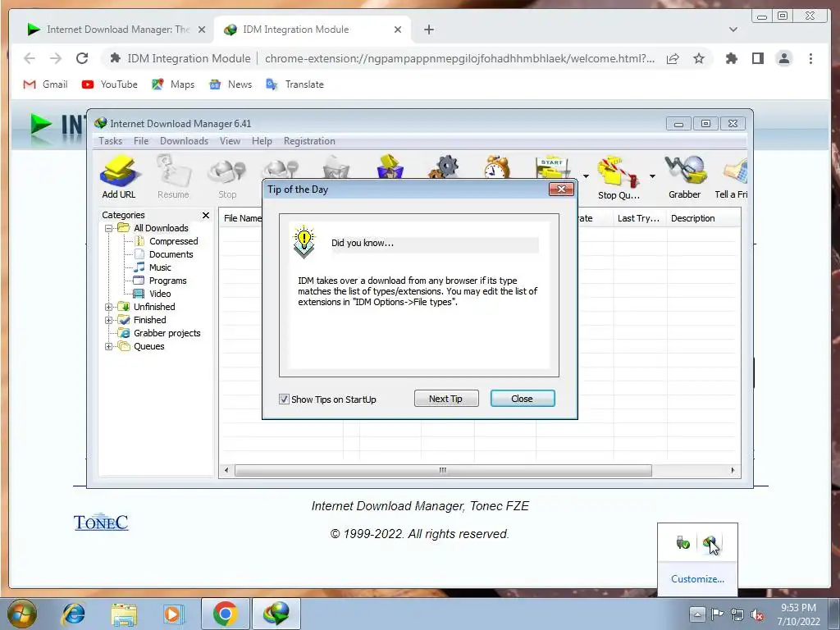Click the Tell a Friend icon
Image resolution: width=840 pixels, height=630 pixels.
coord(732,177)
